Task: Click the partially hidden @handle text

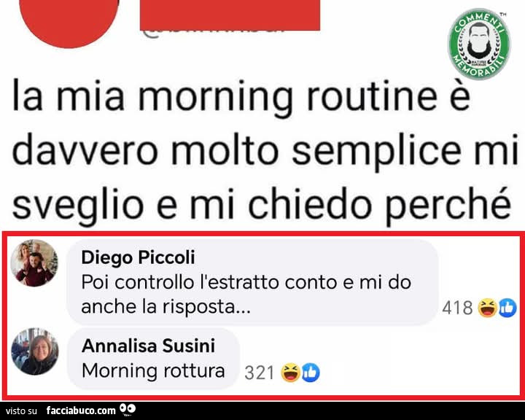Action: (214, 33)
